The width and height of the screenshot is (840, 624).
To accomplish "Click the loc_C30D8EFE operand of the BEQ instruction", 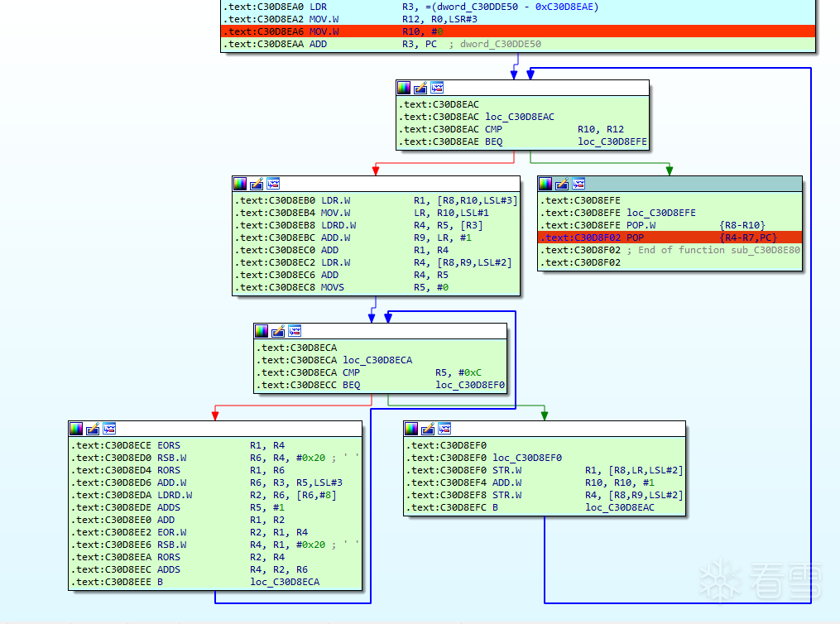I will click(612, 142).
